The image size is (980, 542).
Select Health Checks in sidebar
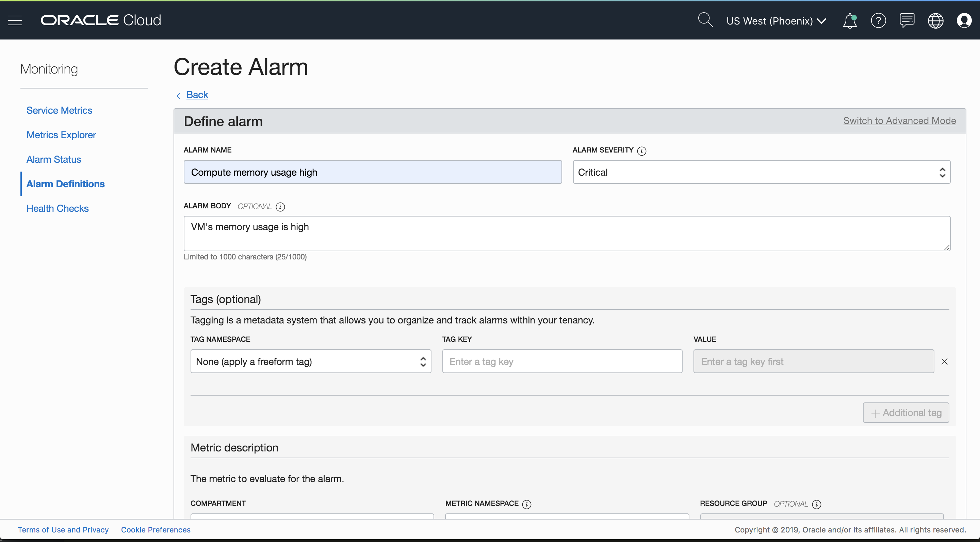coord(58,209)
